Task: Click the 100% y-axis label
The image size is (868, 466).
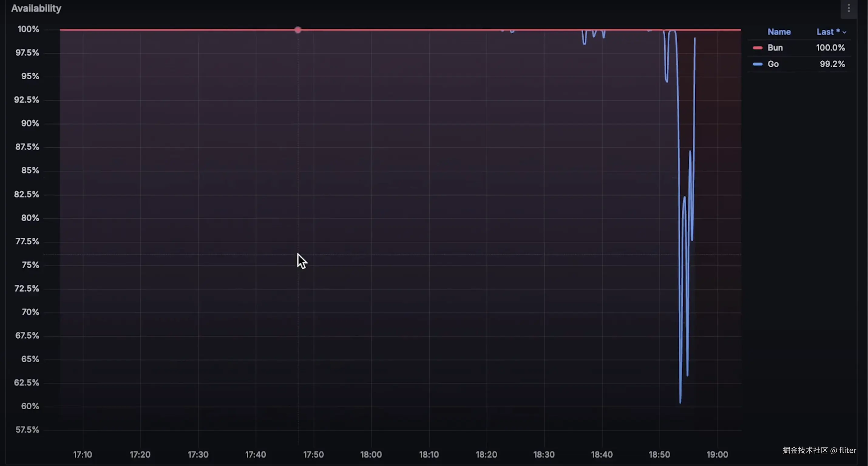Action: click(28, 29)
